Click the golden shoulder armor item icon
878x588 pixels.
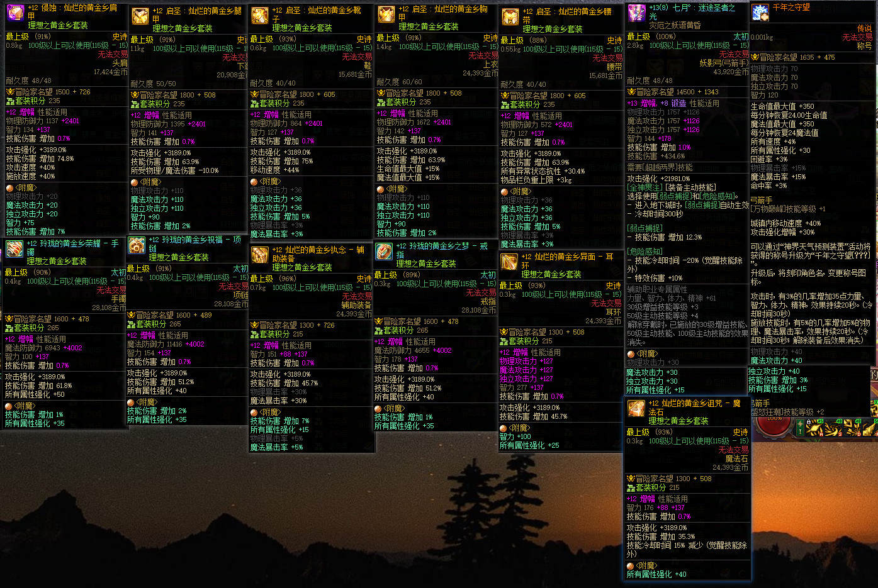tap(15, 12)
